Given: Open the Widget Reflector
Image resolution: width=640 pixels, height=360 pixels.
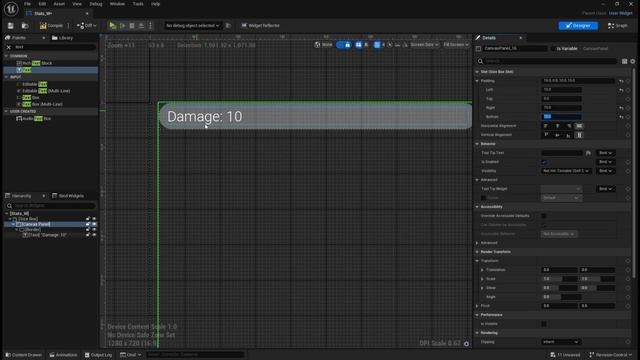Looking at the screenshot, I should click(x=260, y=26).
